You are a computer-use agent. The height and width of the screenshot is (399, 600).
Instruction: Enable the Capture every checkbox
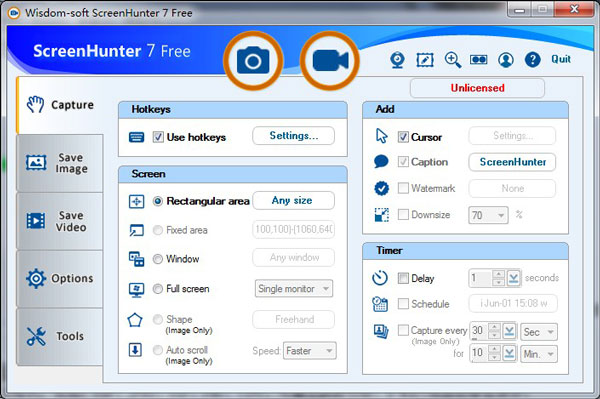pos(403,330)
